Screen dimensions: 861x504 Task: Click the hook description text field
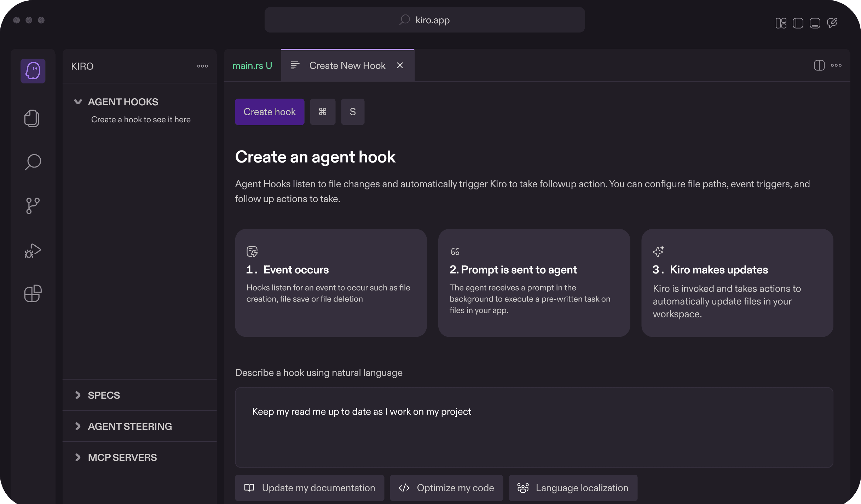tap(534, 427)
